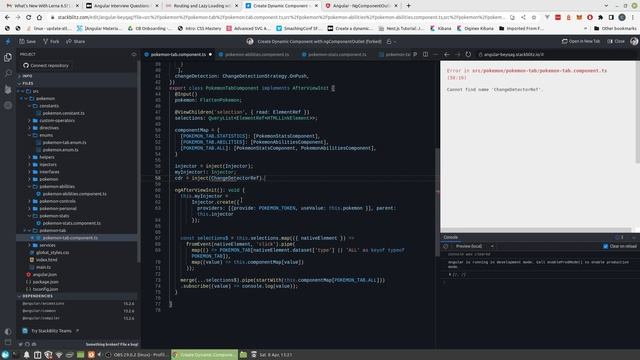
Task: Click the notification bell in taskbar
Action: pos(27,355)
